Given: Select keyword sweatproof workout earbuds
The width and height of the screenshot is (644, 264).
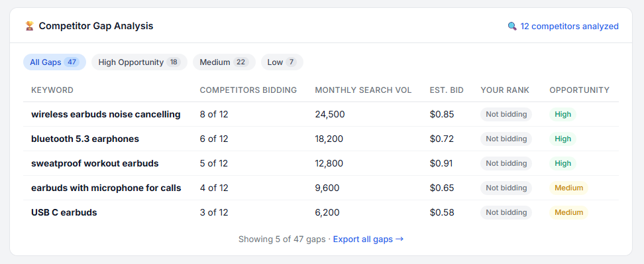Looking at the screenshot, I should [95, 163].
